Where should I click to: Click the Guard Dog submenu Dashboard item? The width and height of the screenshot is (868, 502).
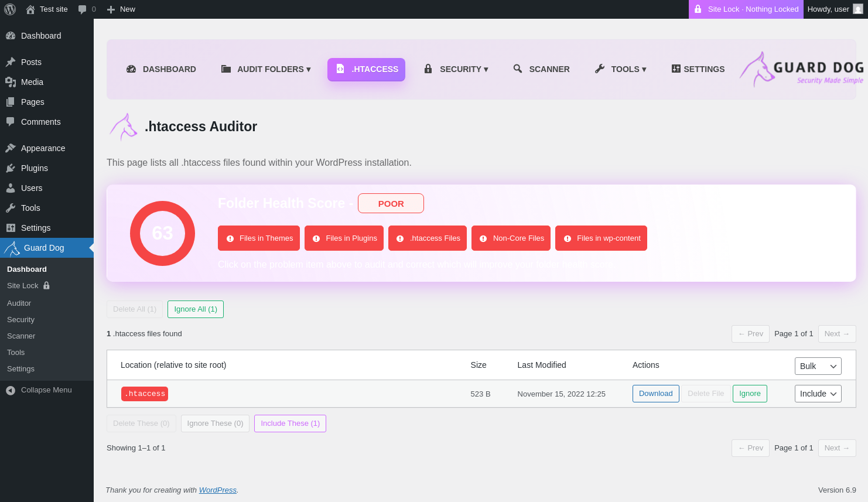click(x=27, y=269)
